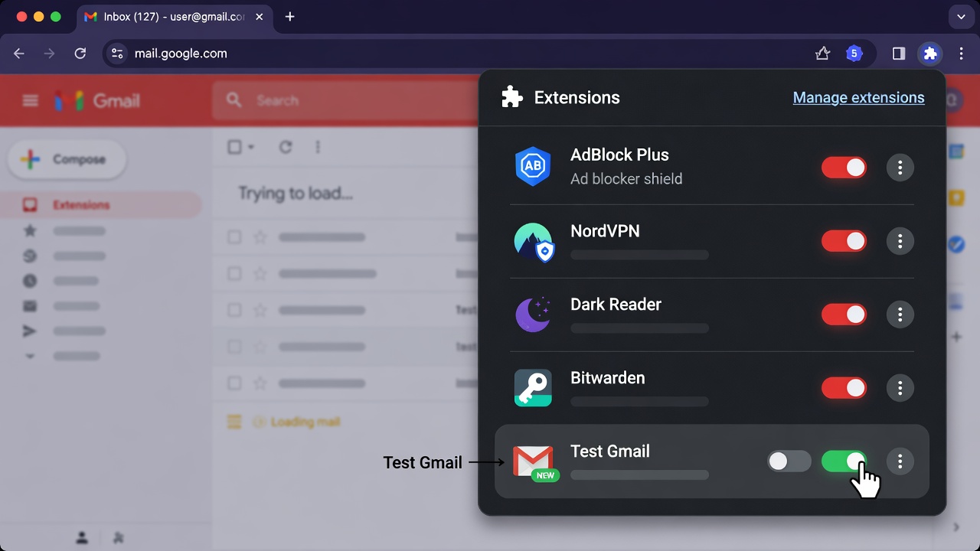Open the sent arrow sidebar item

(x=30, y=331)
